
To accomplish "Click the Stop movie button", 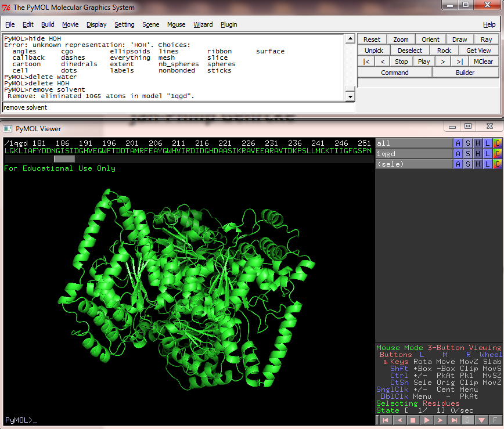I will tap(401, 62).
